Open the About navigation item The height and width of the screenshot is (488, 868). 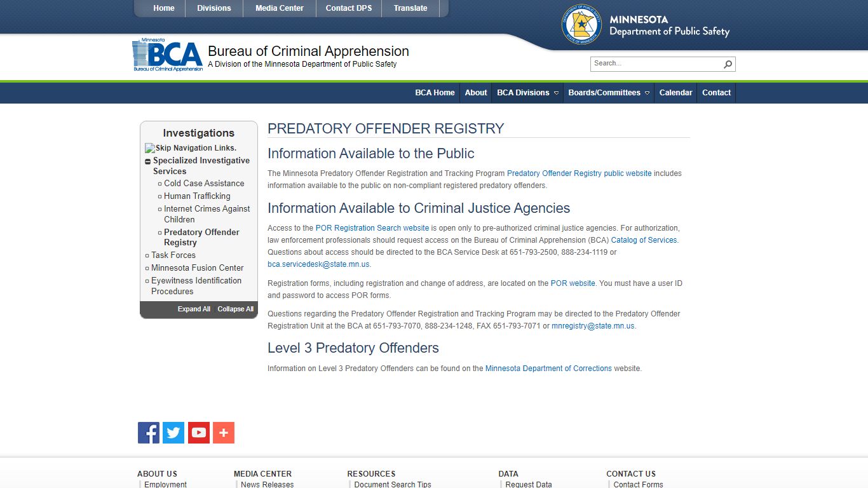(476, 93)
